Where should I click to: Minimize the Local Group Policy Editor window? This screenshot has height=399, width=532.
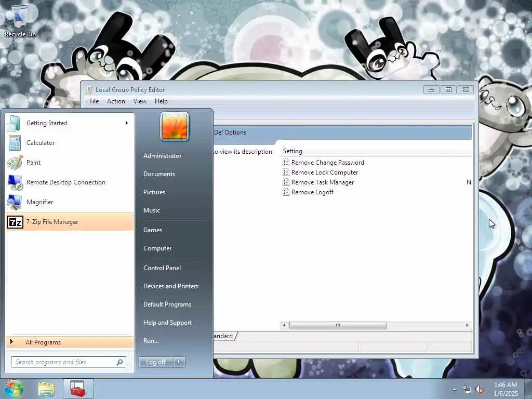432,89
